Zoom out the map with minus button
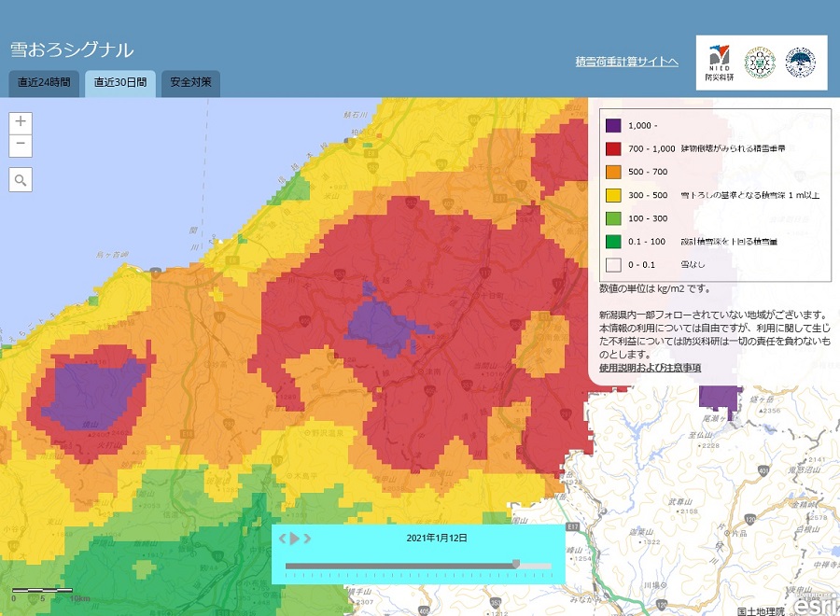Screen dimensions: 840x616 pyautogui.click(x=21, y=146)
